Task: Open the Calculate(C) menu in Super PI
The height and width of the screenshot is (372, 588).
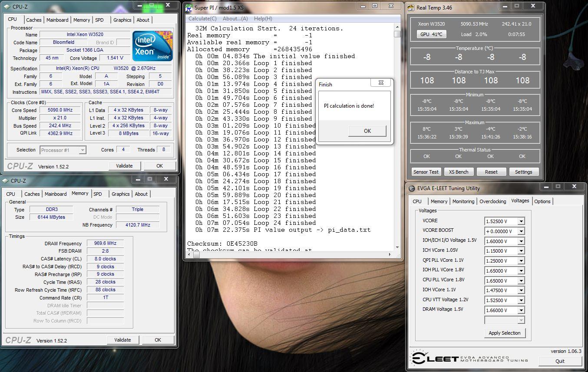Action: pos(202,19)
